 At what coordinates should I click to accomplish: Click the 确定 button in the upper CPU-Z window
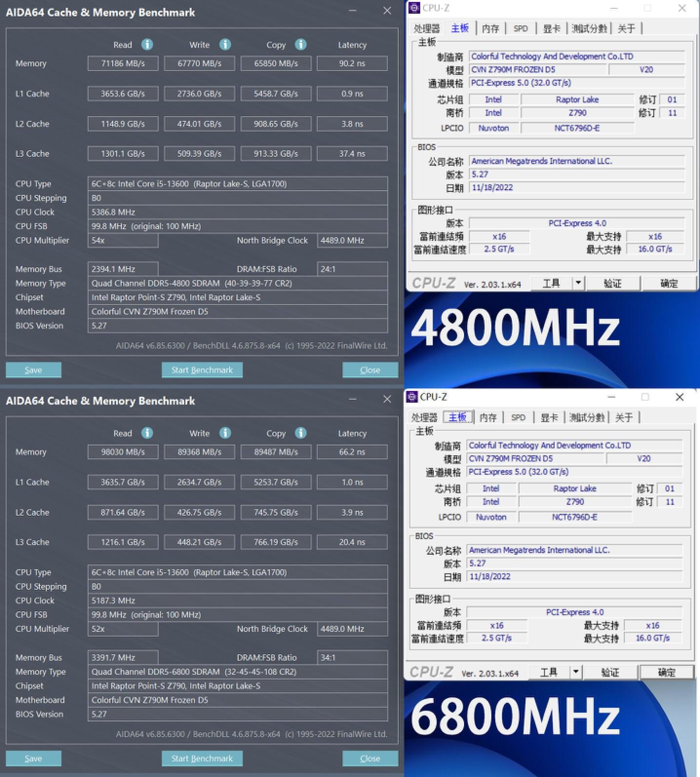[x=669, y=283]
